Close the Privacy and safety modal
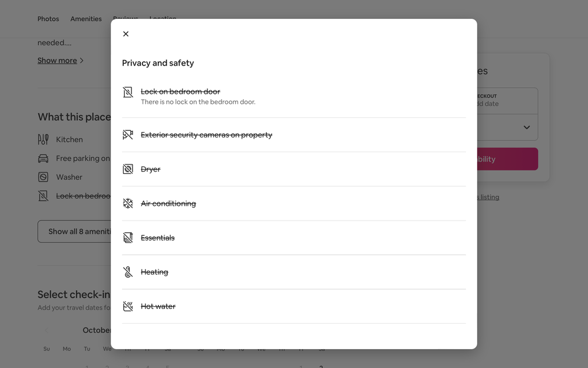This screenshot has width=588, height=368. pyautogui.click(x=125, y=34)
